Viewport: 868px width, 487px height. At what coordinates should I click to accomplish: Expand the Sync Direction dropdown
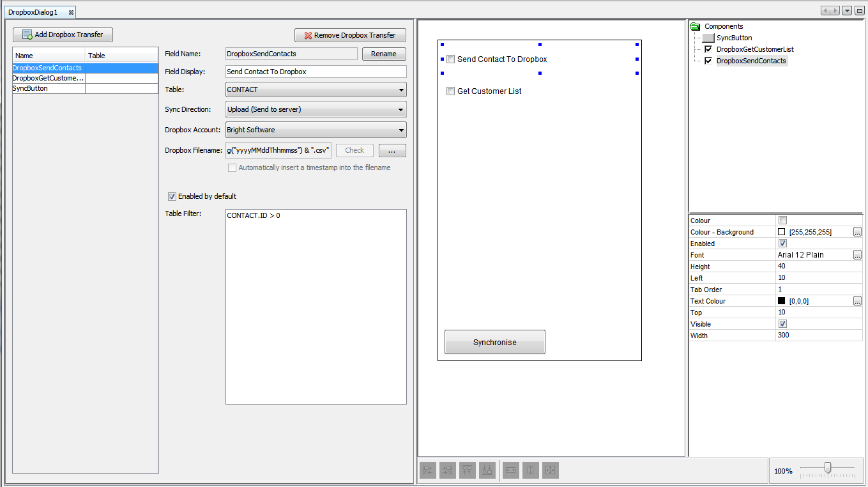(316, 110)
